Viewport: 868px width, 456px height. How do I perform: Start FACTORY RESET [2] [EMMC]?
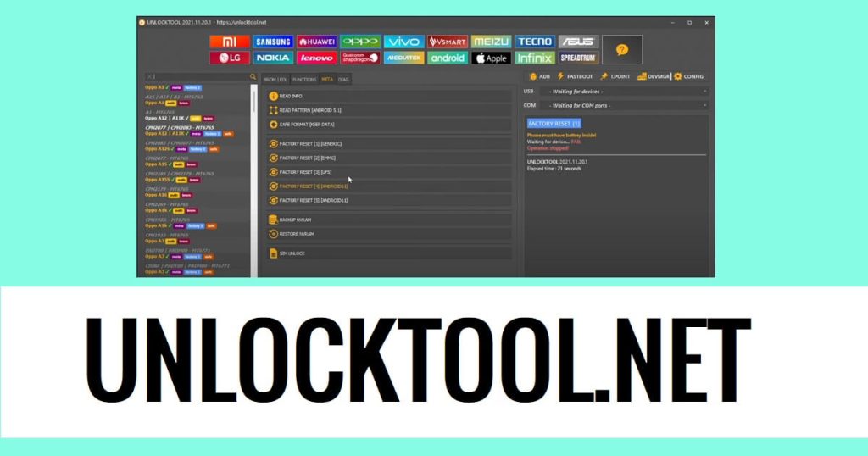389,158
